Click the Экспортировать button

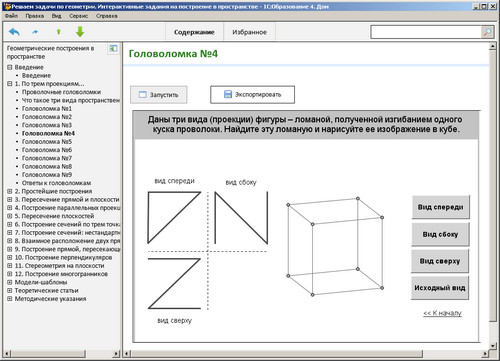[252, 95]
